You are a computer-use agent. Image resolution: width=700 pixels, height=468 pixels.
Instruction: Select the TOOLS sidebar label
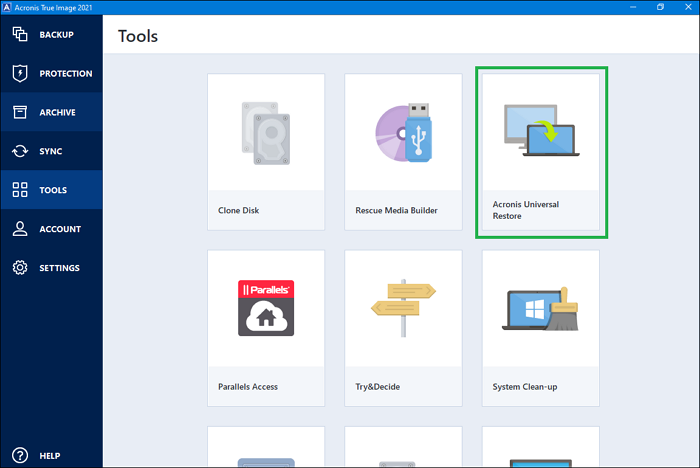tap(53, 190)
